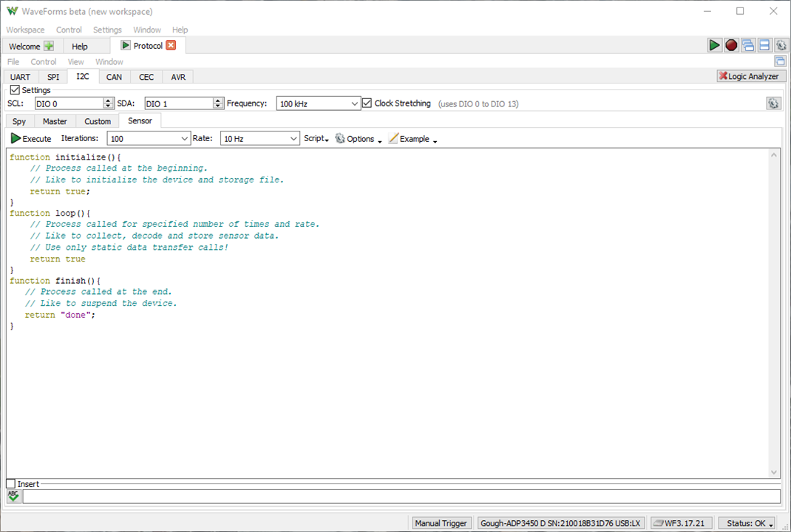Open the Settings menu in menu bar
Screen dimensions: 791x532
coord(107,30)
